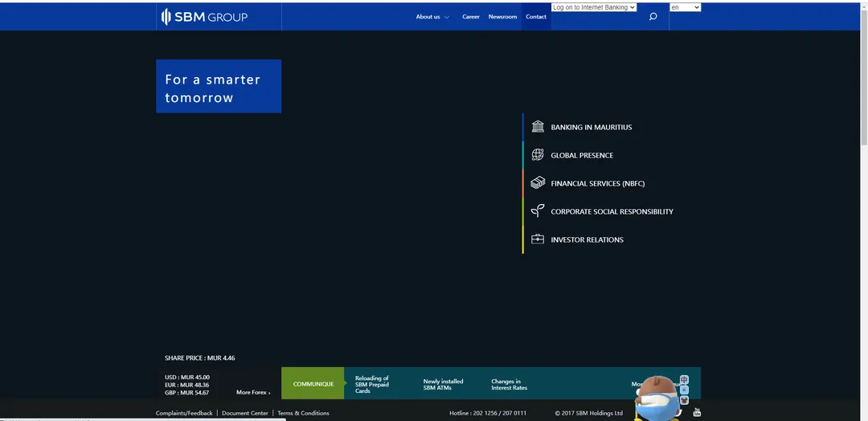This screenshot has height=421, width=868.
Task: Open the Career menu item
Action: coord(471,17)
